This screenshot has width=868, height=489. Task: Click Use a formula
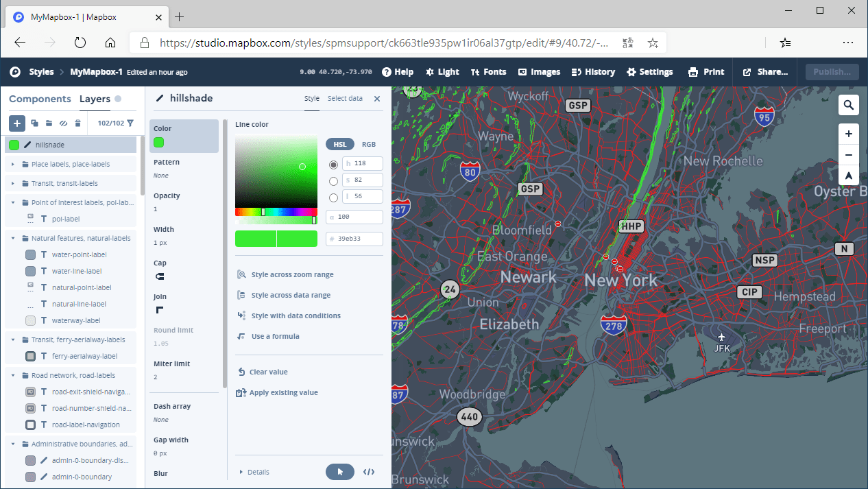[x=268, y=336]
